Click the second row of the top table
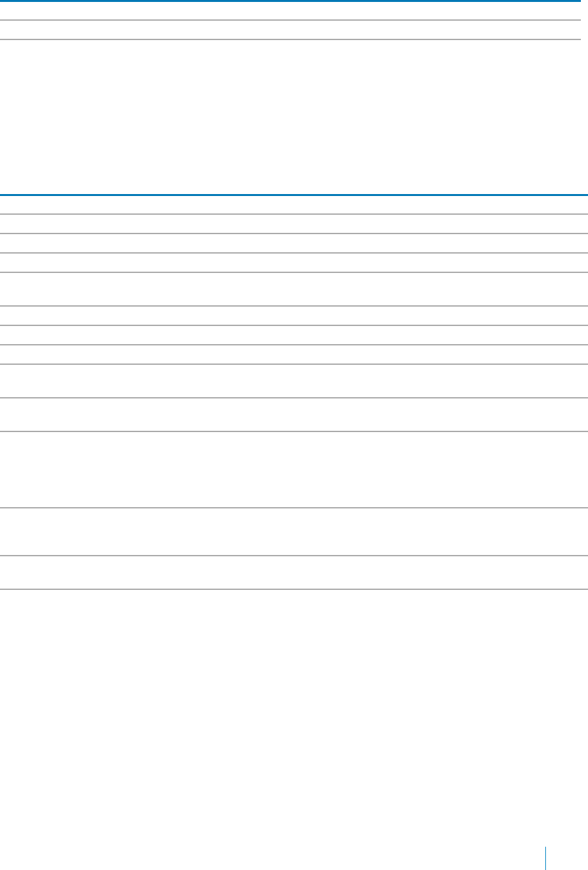This screenshot has width=588, height=870. pos(290,30)
